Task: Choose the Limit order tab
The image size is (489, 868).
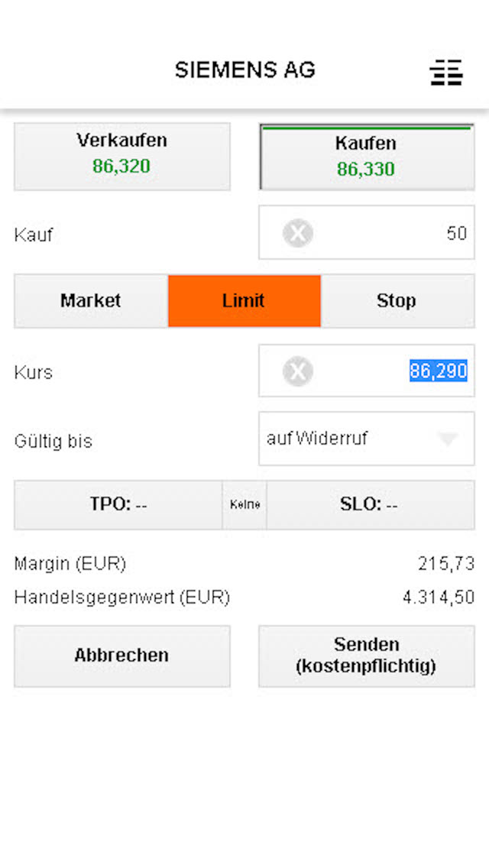Action: 244,301
